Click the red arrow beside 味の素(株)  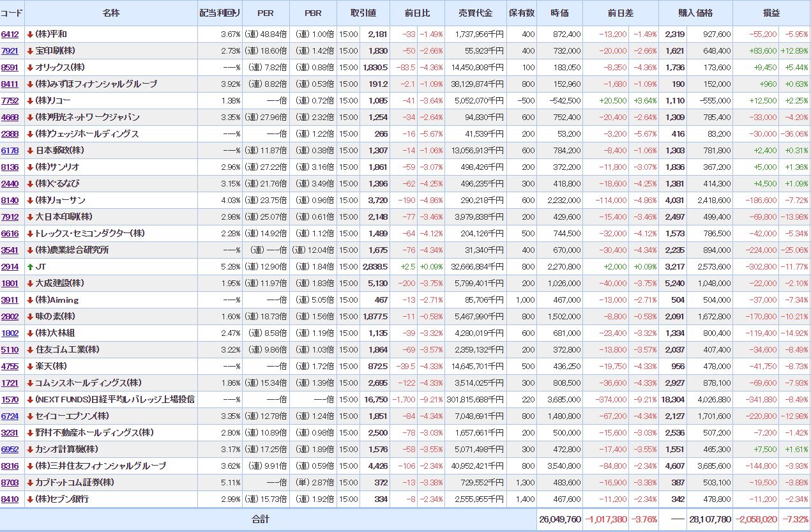point(30,316)
